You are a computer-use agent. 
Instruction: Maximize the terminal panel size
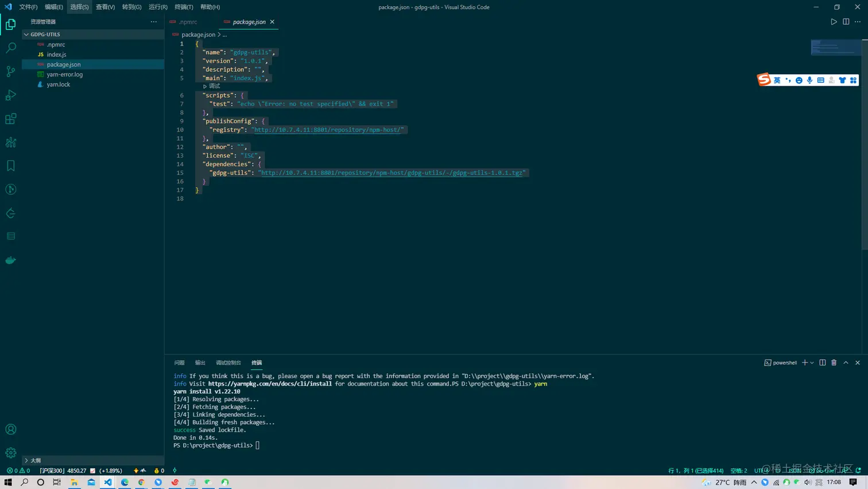tap(846, 363)
